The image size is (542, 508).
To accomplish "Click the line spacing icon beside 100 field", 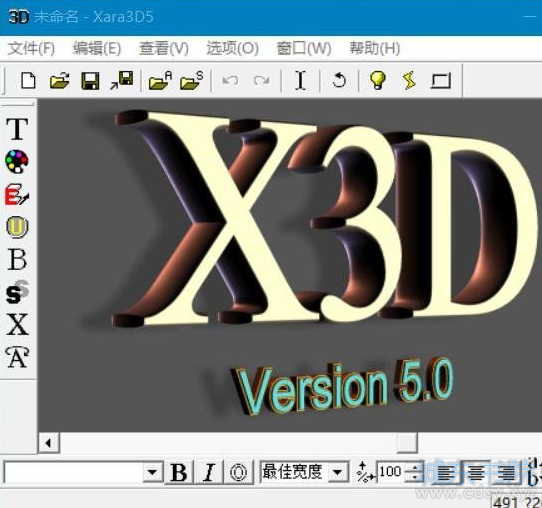I will point(366,472).
